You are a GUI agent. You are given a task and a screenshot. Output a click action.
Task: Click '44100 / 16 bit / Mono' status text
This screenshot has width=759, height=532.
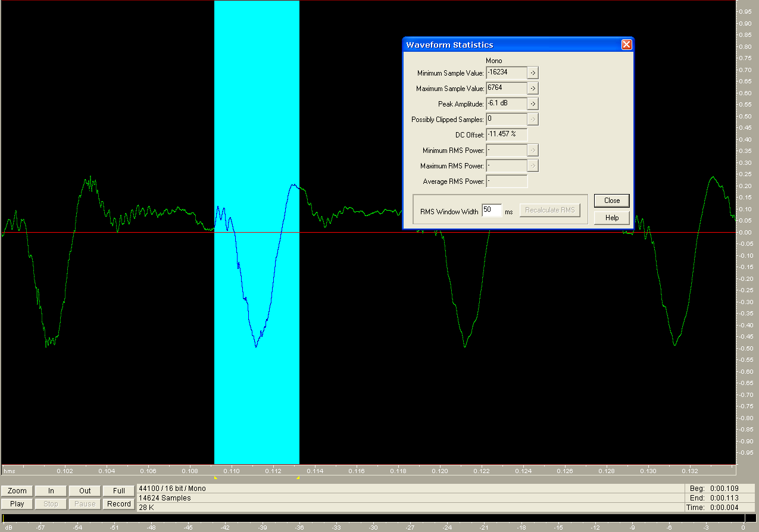[x=172, y=489]
